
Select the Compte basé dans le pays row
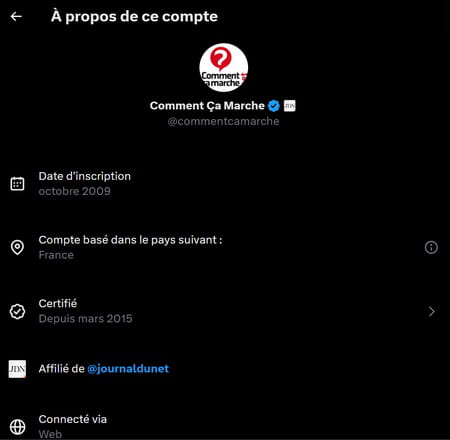pos(225,247)
